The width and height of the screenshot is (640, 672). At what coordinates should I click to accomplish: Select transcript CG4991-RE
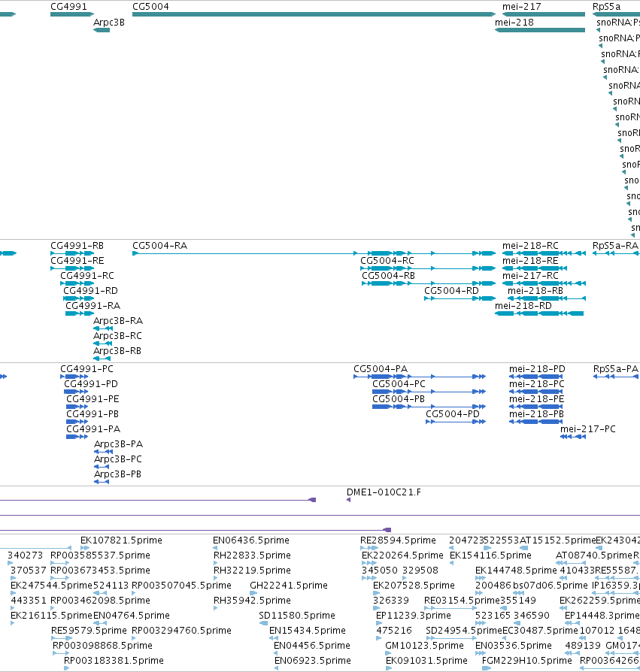(72, 268)
